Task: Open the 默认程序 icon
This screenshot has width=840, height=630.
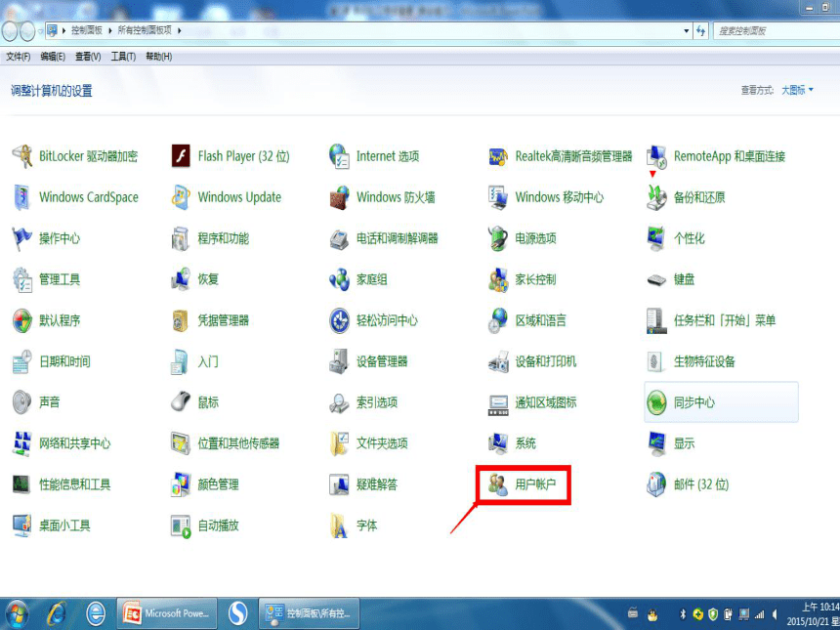Action: click(x=22, y=320)
